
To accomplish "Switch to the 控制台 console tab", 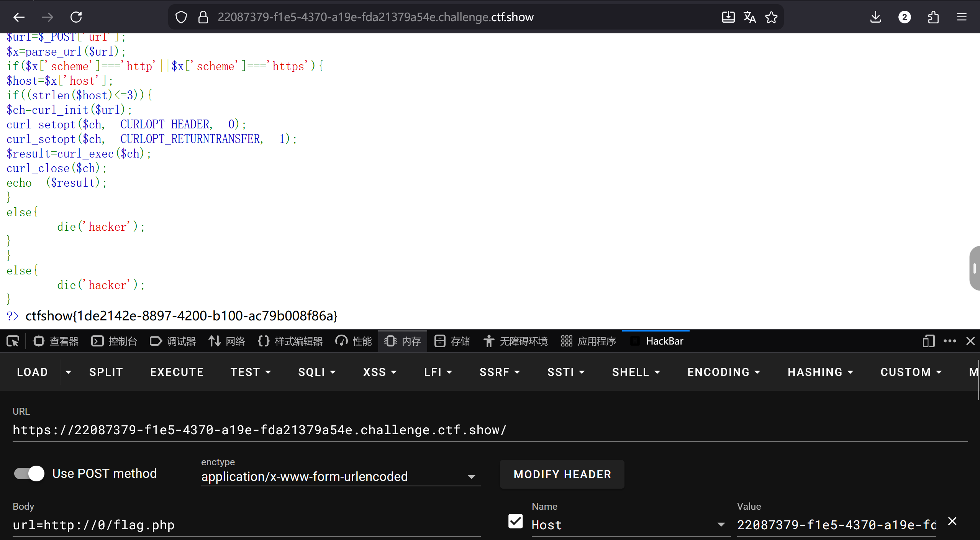I will (x=114, y=341).
